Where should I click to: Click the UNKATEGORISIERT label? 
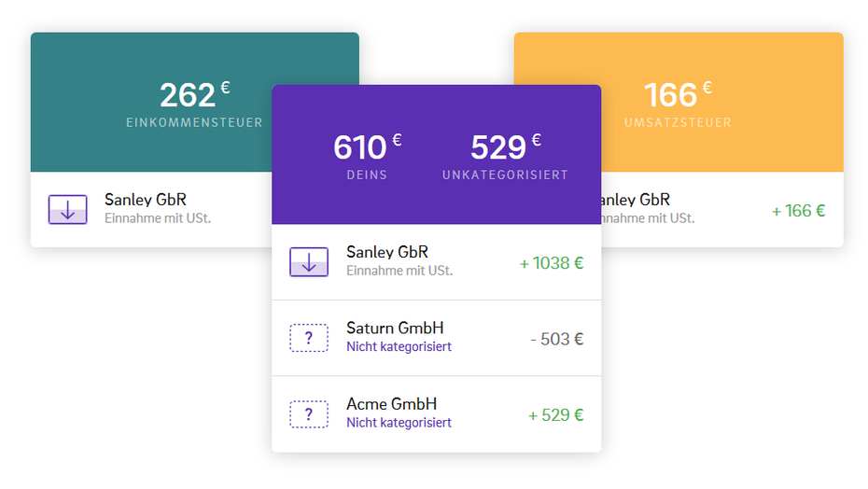click(505, 175)
